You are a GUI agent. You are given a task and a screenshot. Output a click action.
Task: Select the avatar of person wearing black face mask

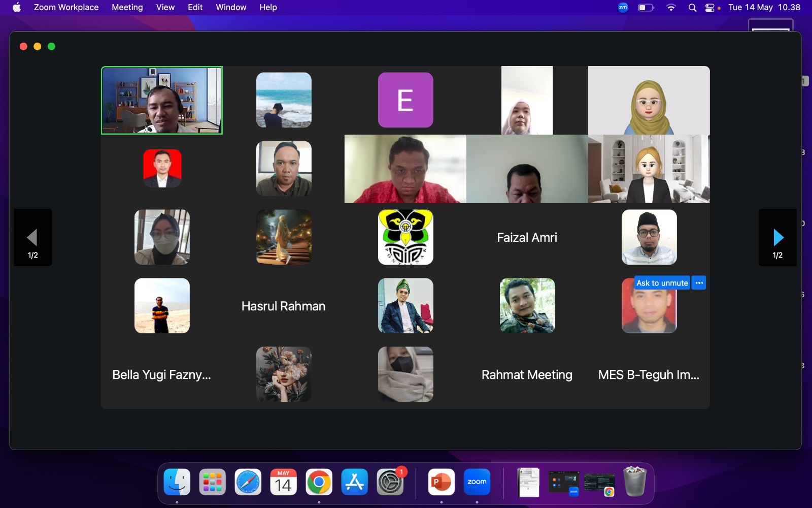point(405,374)
